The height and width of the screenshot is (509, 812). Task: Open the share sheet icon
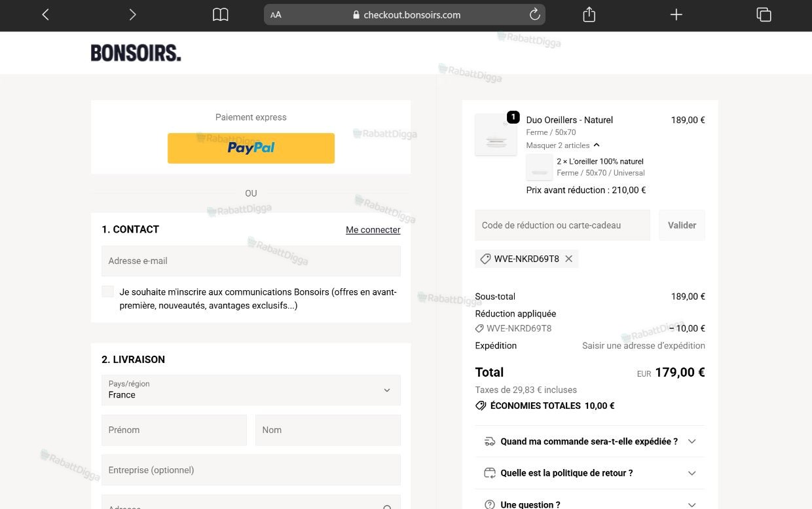(x=589, y=14)
